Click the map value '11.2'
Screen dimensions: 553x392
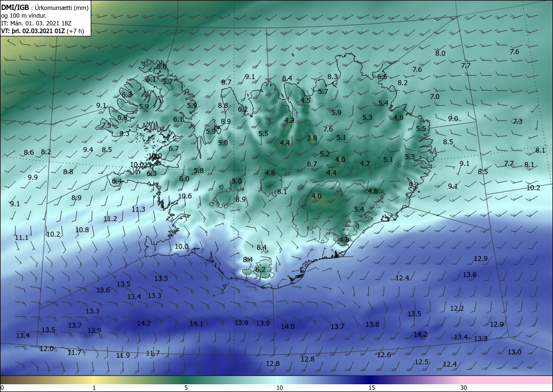tap(110, 219)
